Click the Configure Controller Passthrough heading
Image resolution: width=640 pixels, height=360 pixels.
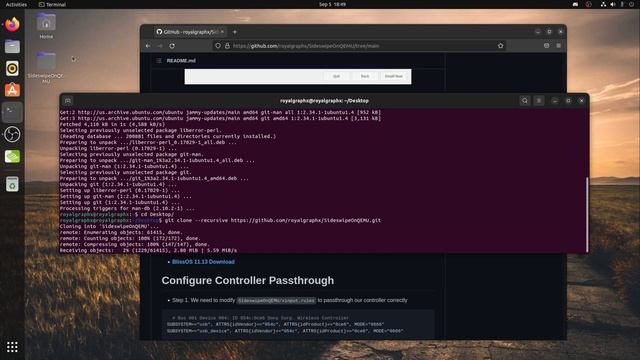coord(248,280)
